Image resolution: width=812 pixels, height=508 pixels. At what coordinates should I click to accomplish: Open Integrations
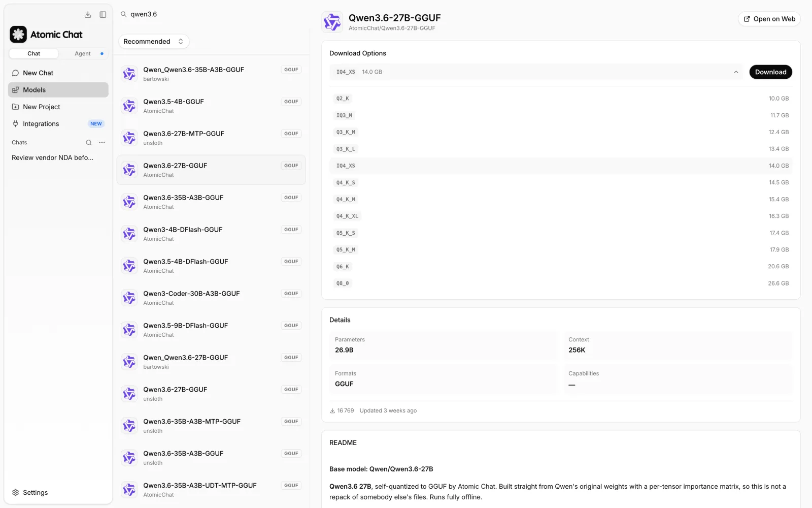coord(58,124)
